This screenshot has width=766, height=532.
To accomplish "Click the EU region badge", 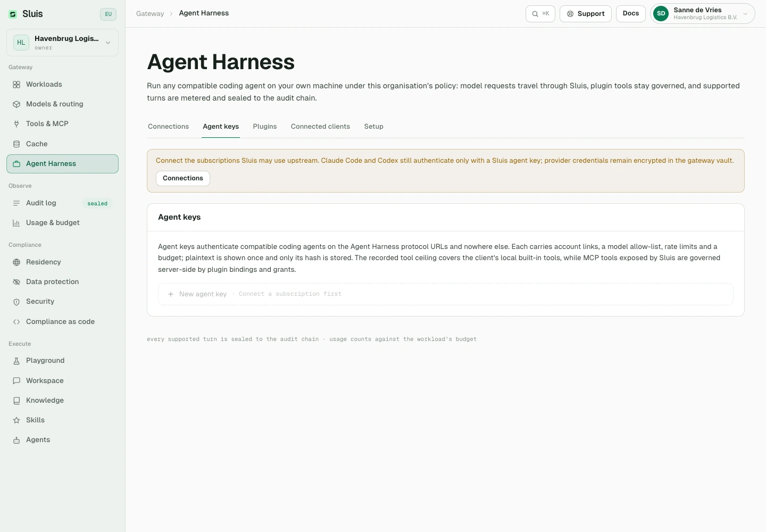I will pos(108,14).
